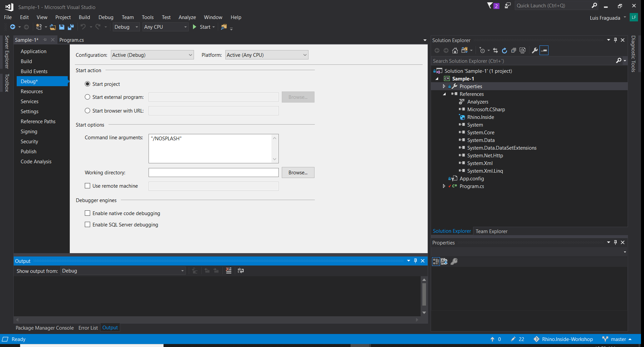This screenshot has width=644, height=347.
Task: Click the Command line arguments text box
Action: (x=214, y=149)
